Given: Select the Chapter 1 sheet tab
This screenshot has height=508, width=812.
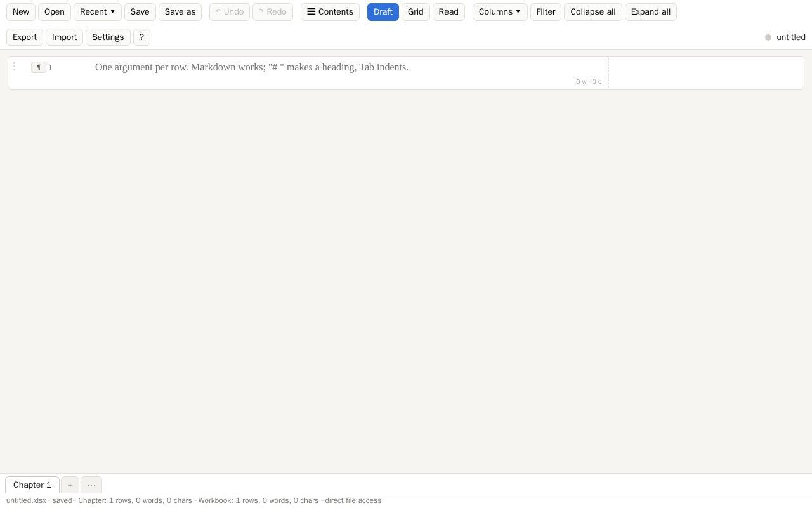Looking at the screenshot, I should (32, 485).
